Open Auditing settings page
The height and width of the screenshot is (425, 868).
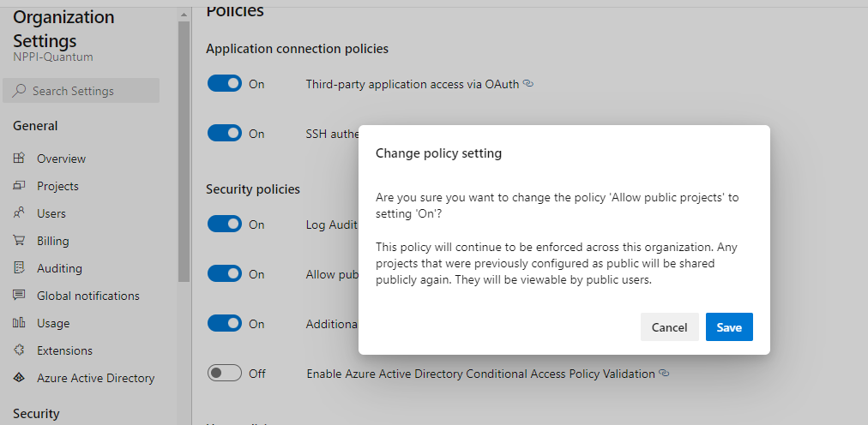(x=59, y=268)
